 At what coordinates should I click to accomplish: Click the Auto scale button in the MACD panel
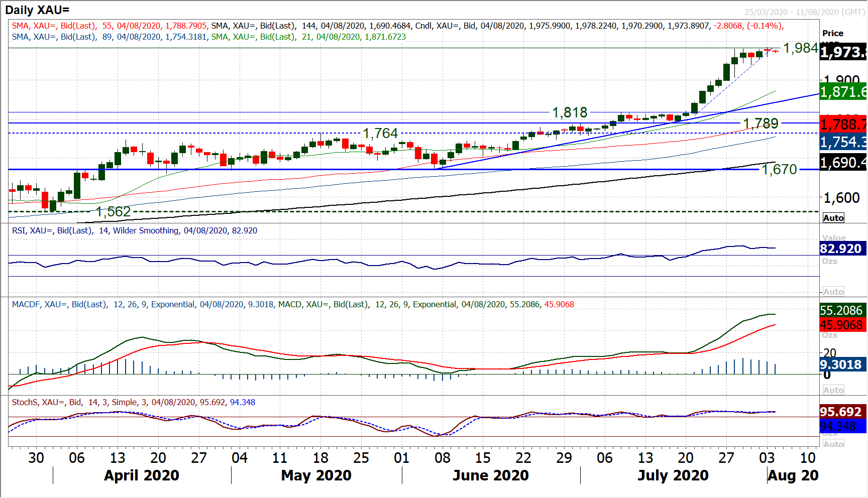(x=833, y=390)
